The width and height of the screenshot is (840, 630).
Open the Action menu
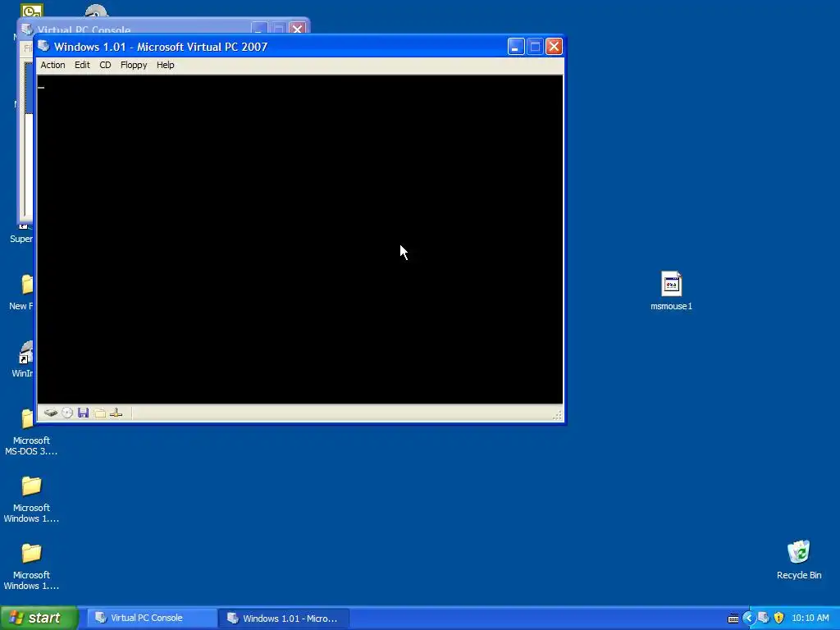click(52, 65)
